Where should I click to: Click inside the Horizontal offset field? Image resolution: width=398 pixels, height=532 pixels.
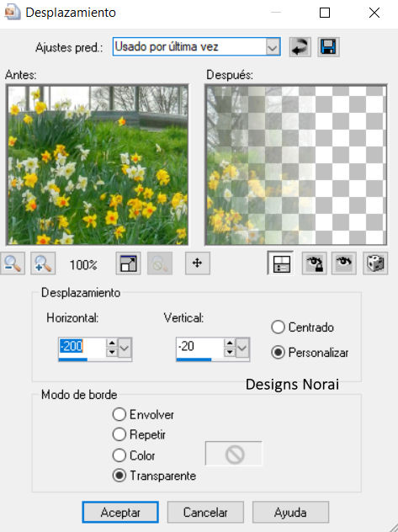(82, 347)
